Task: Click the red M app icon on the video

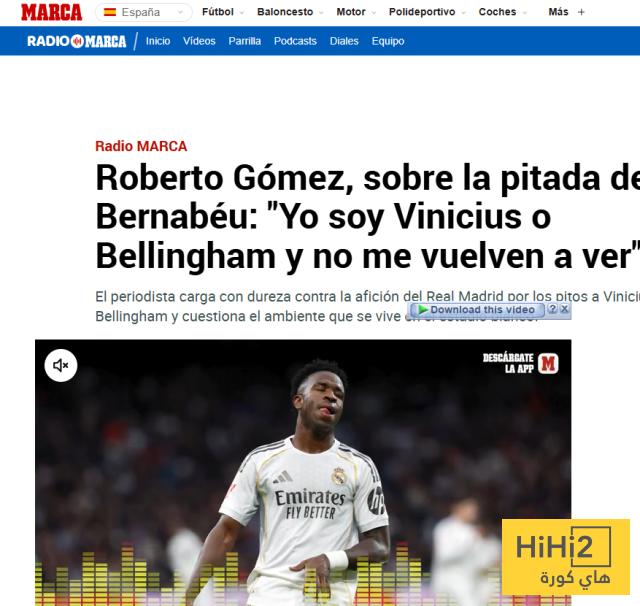Action: [x=548, y=363]
